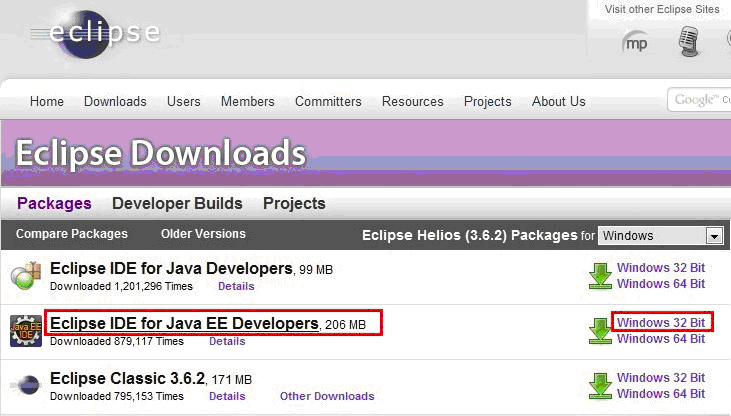
Task: Select the Packages tab
Action: [x=54, y=203]
